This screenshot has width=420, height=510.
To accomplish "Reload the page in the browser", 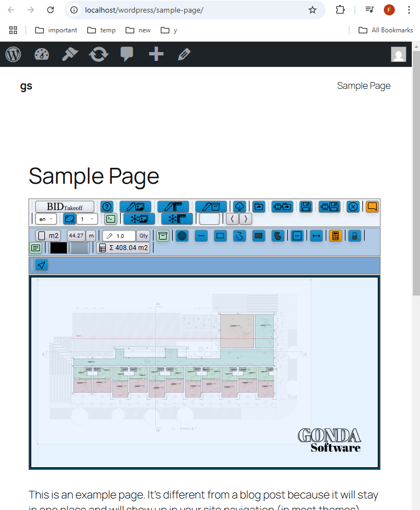I will (x=50, y=10).
